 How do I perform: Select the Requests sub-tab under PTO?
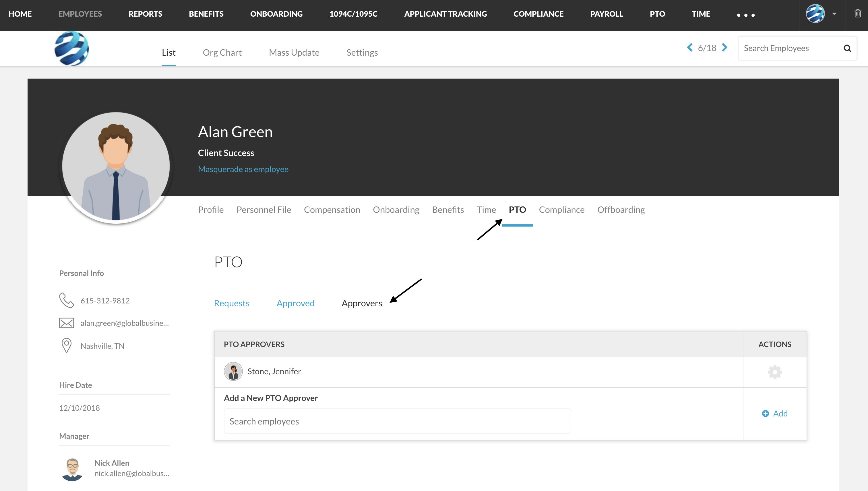pos(232,303)
